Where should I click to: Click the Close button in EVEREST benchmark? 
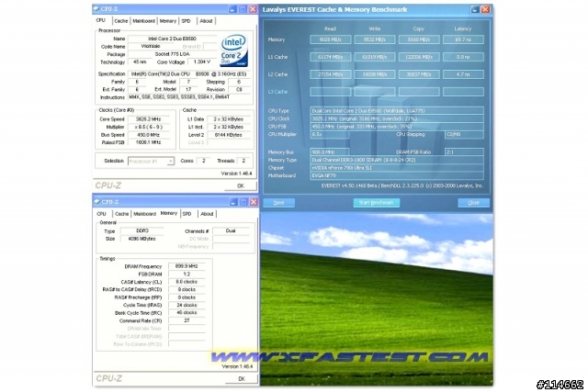pos(474,203)
